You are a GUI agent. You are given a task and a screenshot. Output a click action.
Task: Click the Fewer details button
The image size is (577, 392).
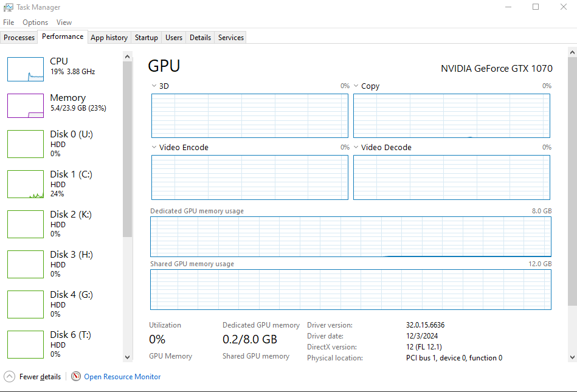point(40,377)
